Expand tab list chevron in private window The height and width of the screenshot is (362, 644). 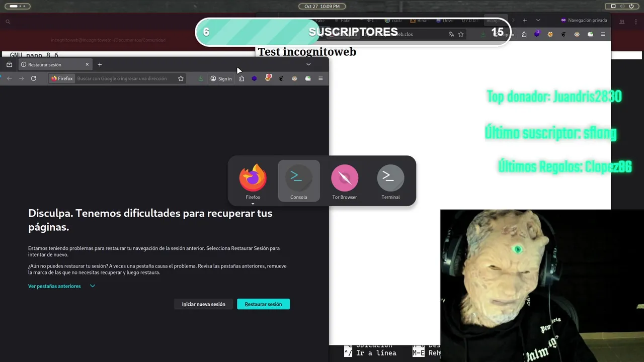tap(538, 20)
